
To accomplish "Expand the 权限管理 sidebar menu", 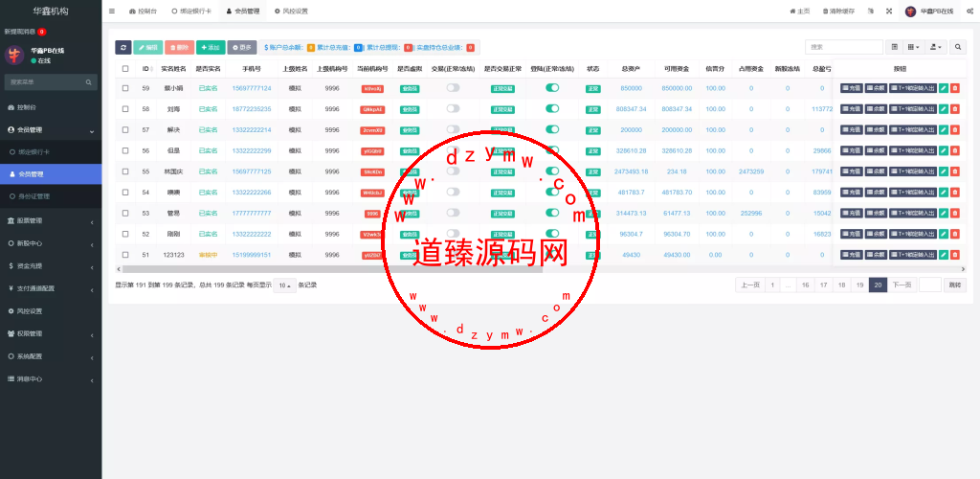I will [x=51, y=333].
